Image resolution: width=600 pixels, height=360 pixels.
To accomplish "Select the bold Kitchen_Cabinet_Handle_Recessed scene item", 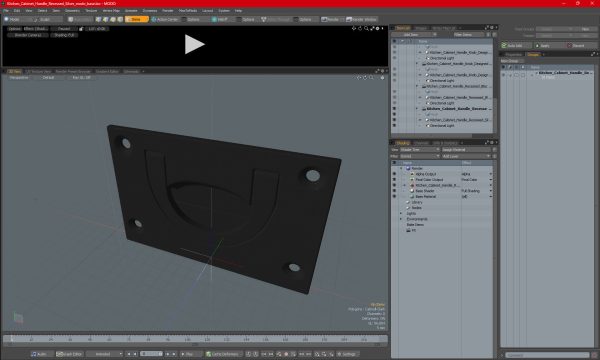I will 457,109.
